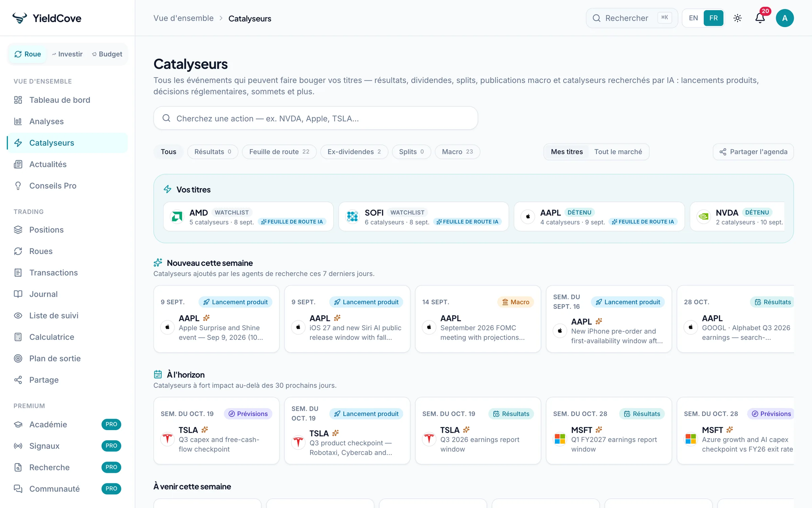
Task: Open TSLA Q3 2026 earnings report card
Action: (x=478, y=430)
